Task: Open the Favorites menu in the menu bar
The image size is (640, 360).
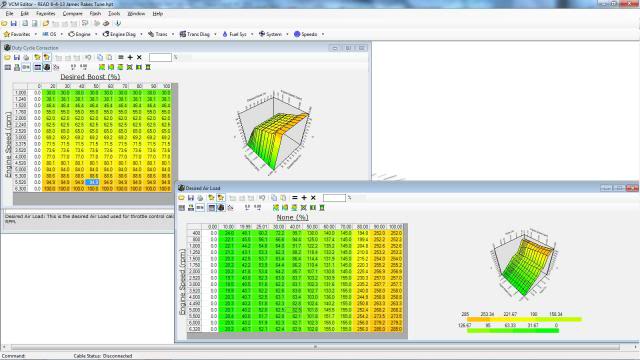Action: pyautogui.click(x=46, y=13)
